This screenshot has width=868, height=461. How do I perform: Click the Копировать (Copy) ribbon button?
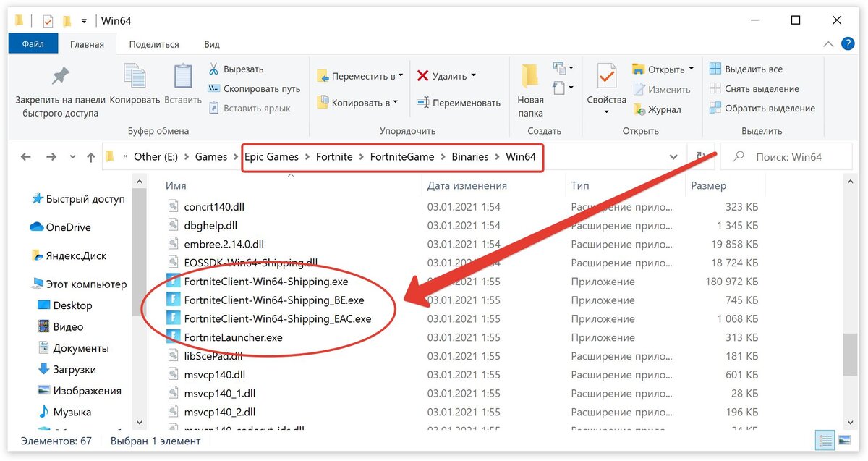(x=135, y=85)
